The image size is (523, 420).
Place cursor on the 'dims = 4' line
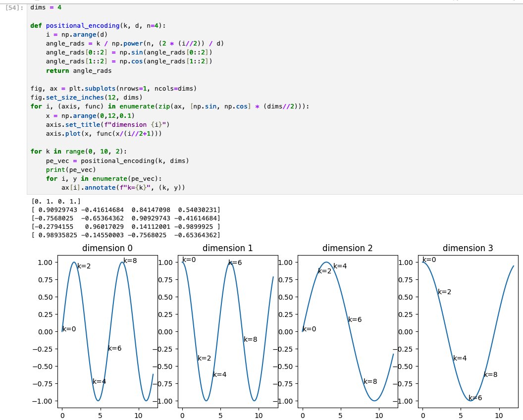click(x=46, y=7)
